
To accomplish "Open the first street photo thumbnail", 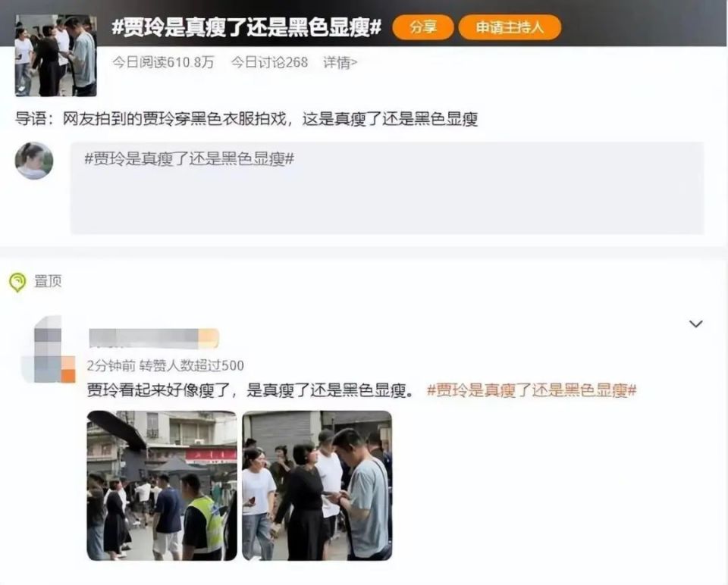I will point(162,486).
